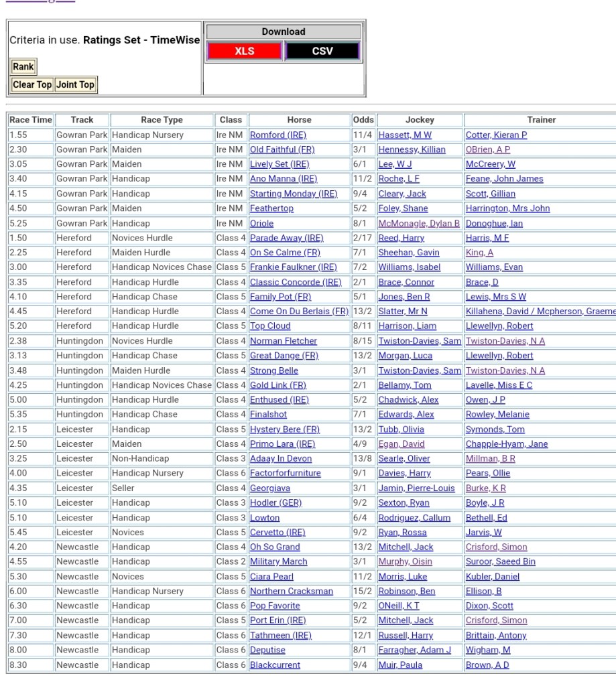Open horse Adaay In Devon
Screen dimensions: 616x686
[x=283, y=459]
